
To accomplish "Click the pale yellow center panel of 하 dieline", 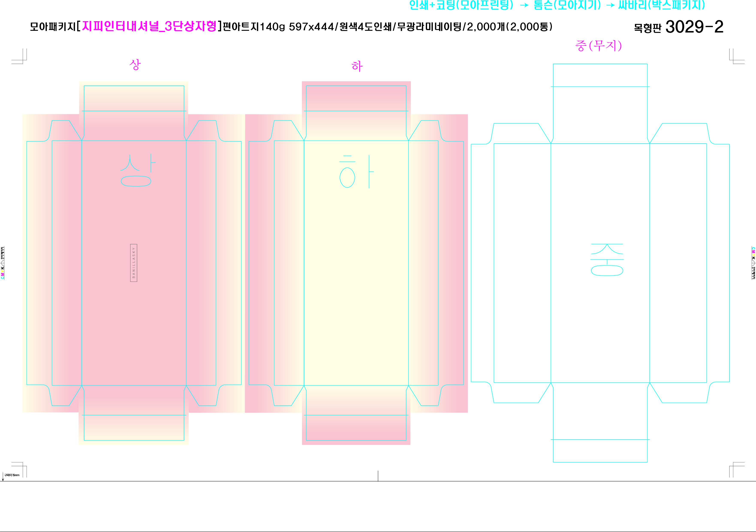I will pyautogui.click(x=356, y=280).
